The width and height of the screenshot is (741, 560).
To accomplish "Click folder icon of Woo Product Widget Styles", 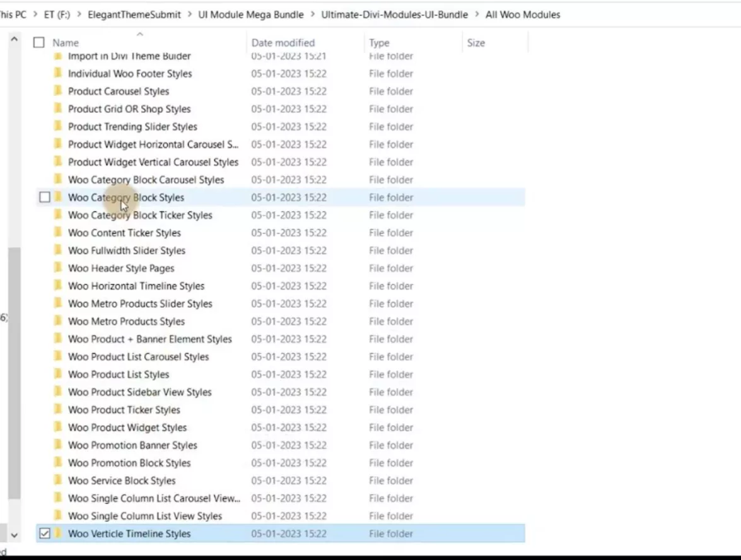I will (58, 428).
